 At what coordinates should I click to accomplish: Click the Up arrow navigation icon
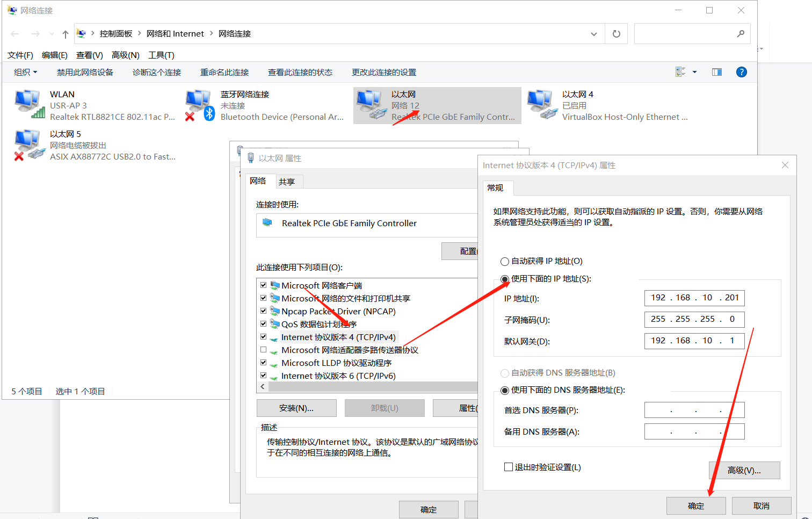[66, 34]
